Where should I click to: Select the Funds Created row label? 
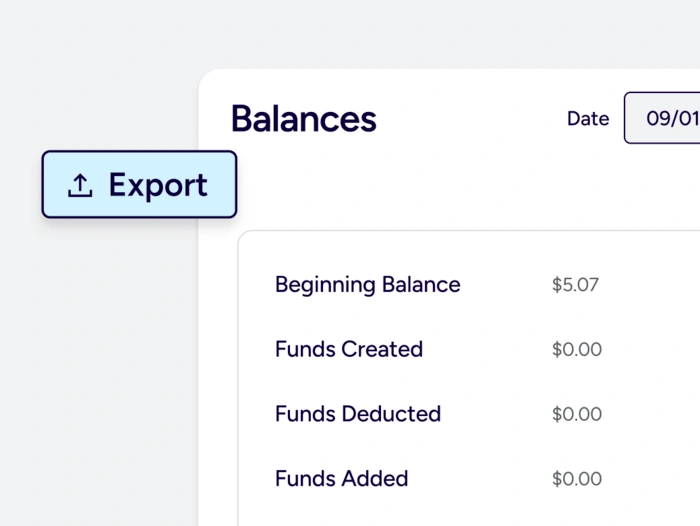(x=348, y=349)
